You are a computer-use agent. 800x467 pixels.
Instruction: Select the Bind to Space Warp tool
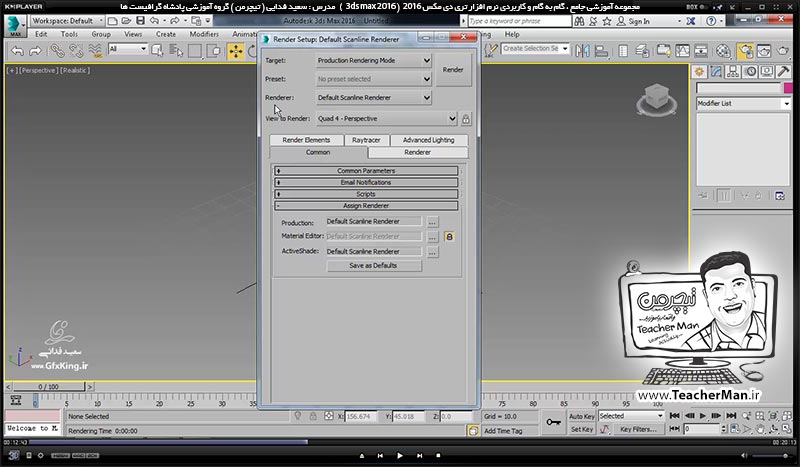click(95, 51)
